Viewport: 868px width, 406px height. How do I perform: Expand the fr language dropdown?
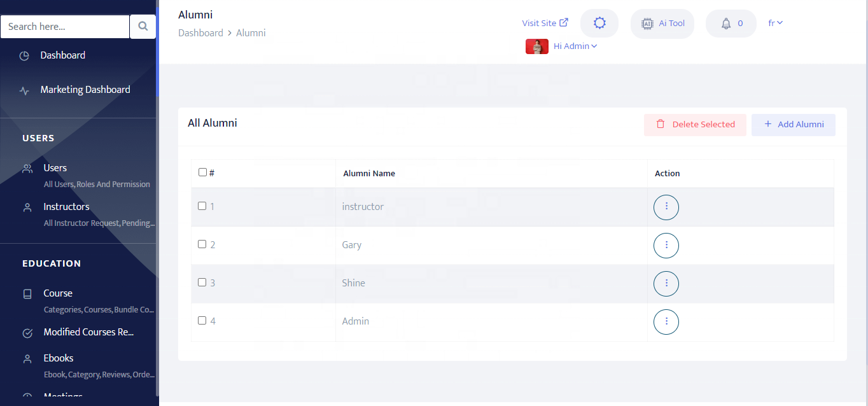pos(775,23)
